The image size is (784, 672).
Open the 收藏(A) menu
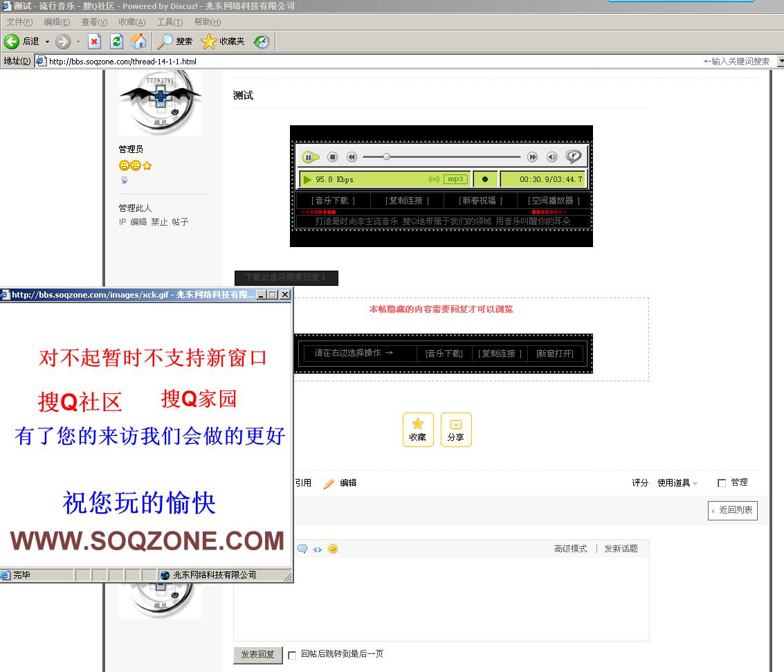(x=132, y=22)
